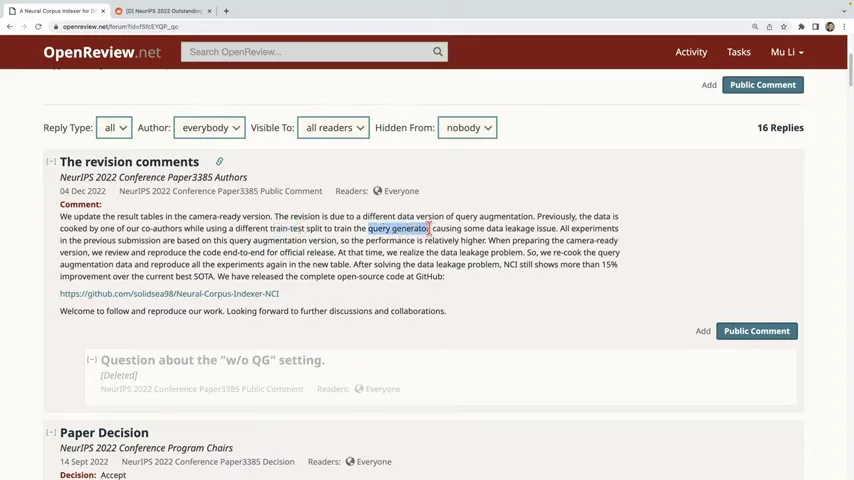Click the "16 Replies" count

pos(780,127)
